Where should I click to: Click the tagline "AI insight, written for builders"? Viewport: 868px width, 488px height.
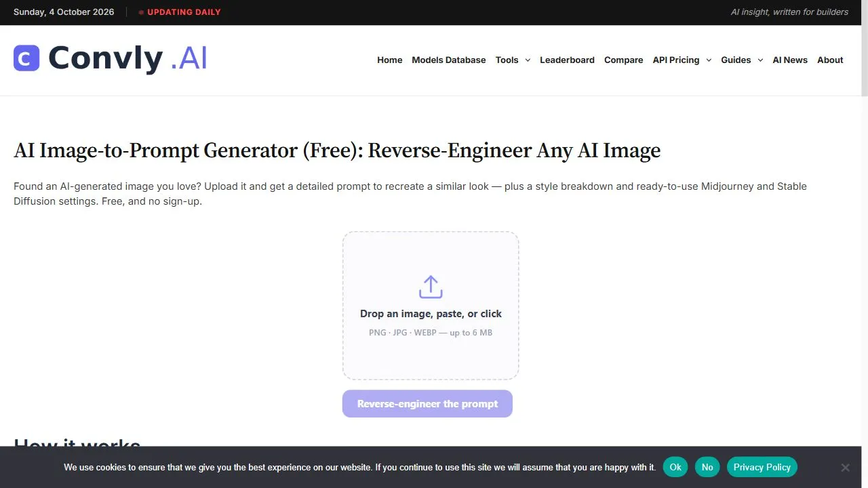click(789, 12)
